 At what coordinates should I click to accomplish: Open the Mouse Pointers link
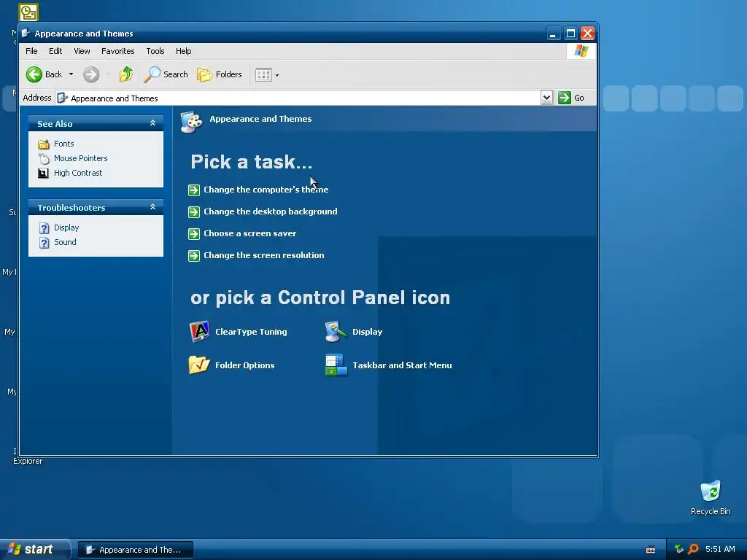pos(80,158)
